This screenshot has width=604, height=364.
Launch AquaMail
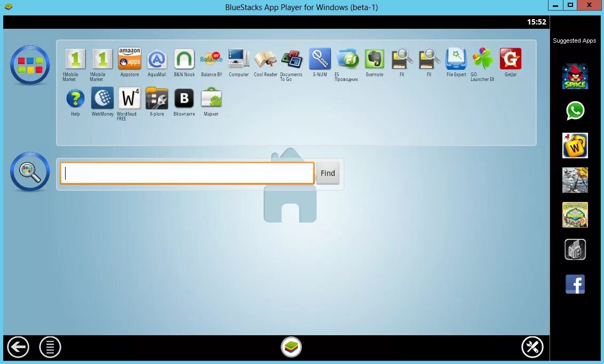click(157, 59)
